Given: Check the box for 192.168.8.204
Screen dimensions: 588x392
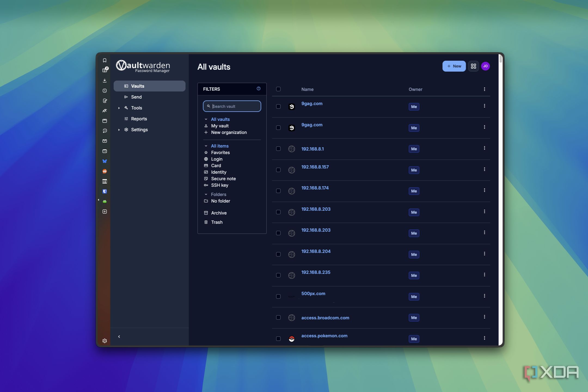Looking at the screenshot, I should tap(278, 254).
